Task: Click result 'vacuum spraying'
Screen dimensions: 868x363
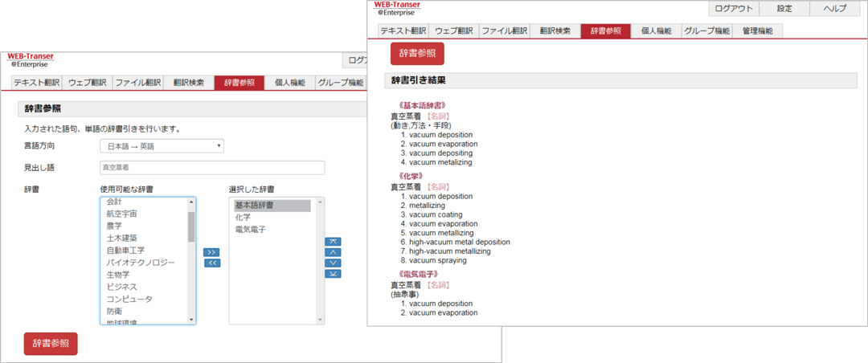Action: coord(438,260)
